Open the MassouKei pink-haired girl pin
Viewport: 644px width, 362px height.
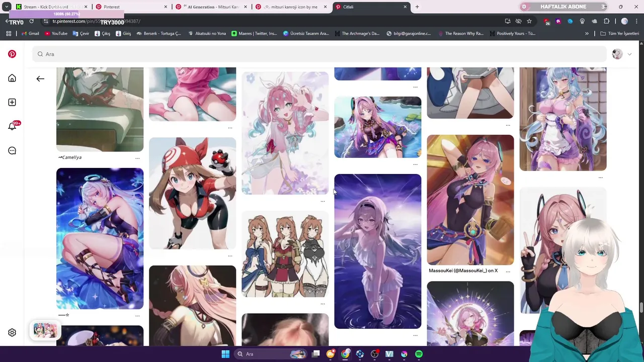click(470, 200)
